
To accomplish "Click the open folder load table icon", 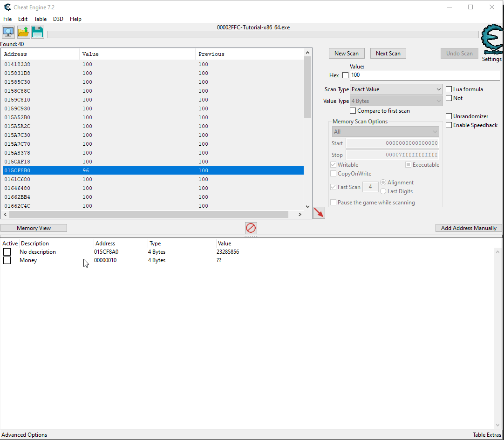I will pos(23,32).
